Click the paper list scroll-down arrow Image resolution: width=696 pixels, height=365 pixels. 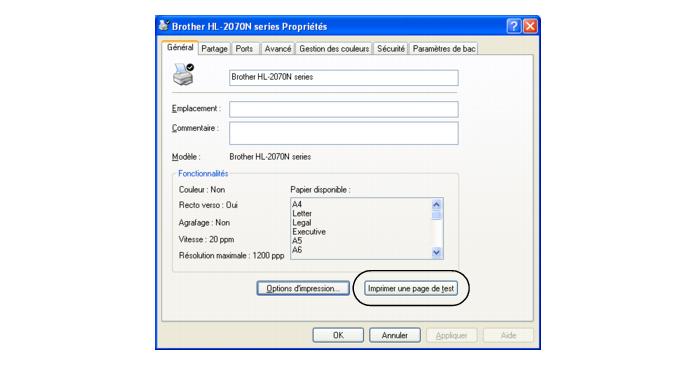click(x=436, y=252)
